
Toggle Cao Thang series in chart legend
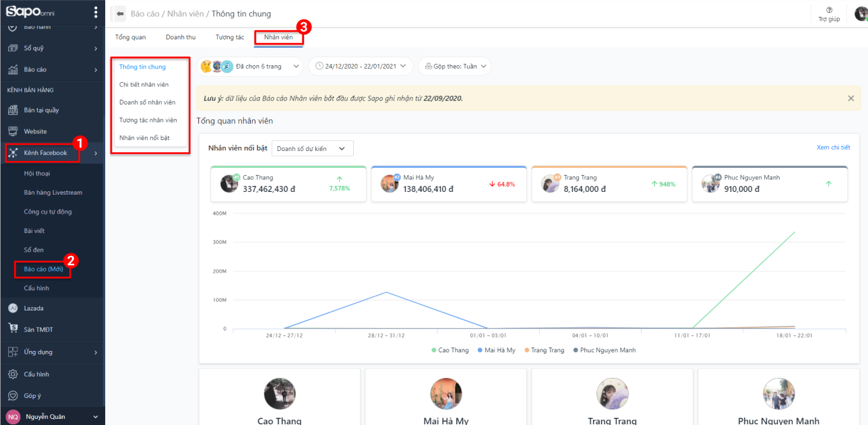click(x=449, y=350)
